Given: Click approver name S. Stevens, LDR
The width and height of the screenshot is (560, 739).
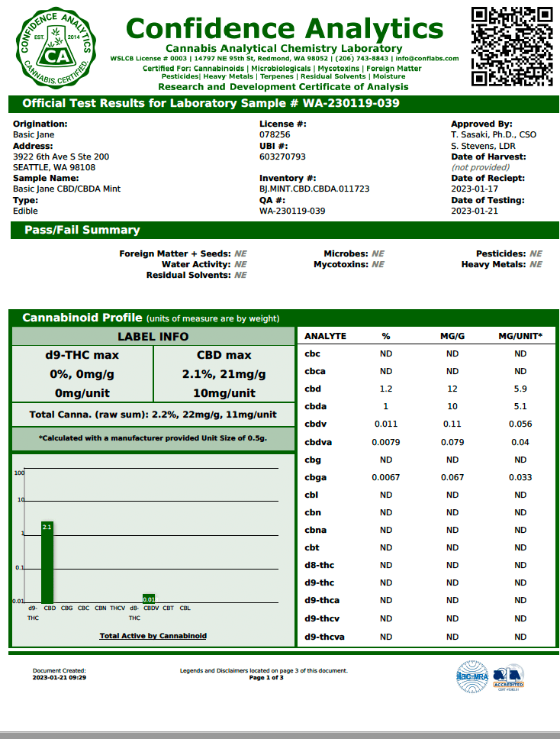Looking at the screenshot, I should tap(483, 146).
